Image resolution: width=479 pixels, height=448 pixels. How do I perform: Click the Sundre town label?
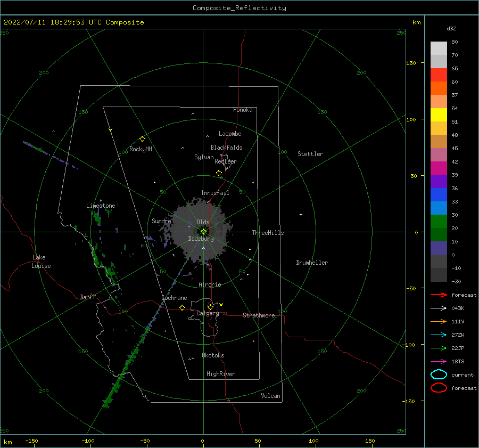pyautogui.click(x=161, y=221)
